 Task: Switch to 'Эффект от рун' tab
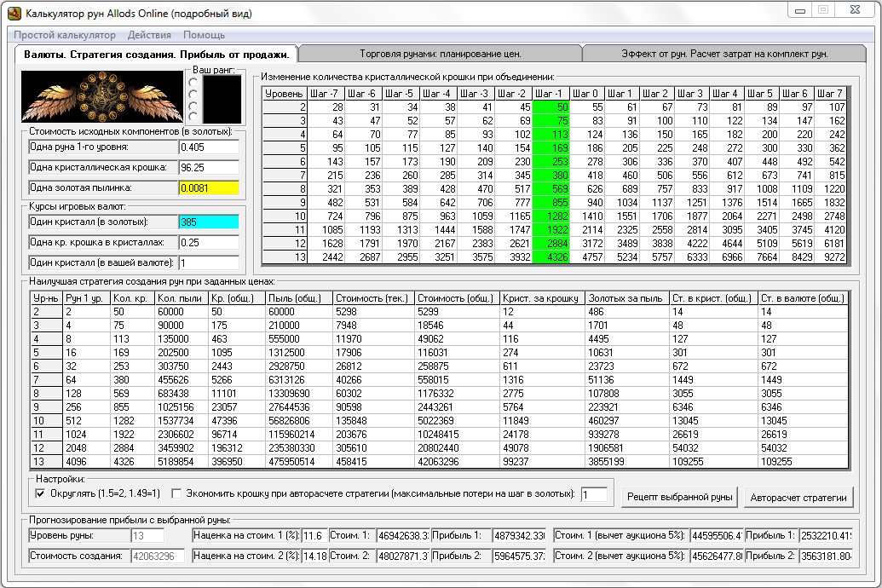[x=724, y=54]
